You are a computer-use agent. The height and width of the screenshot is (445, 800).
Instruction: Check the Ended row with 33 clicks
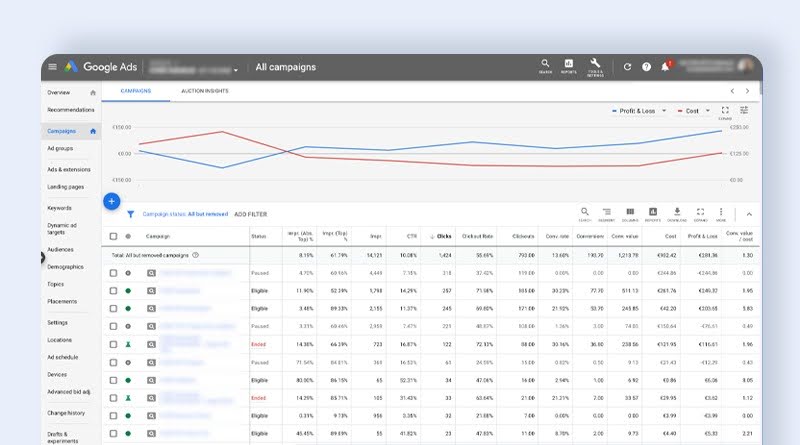pyautogui.click(x=113, y=398)
